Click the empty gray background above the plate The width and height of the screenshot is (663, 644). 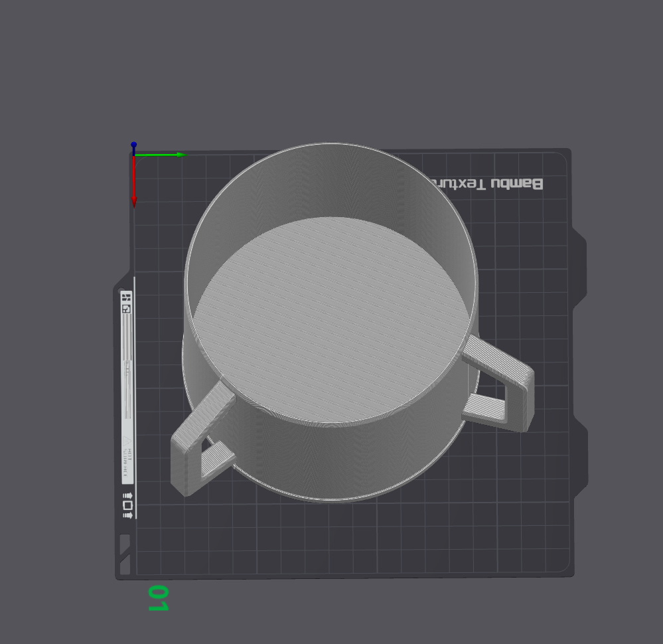click(332, 66)
